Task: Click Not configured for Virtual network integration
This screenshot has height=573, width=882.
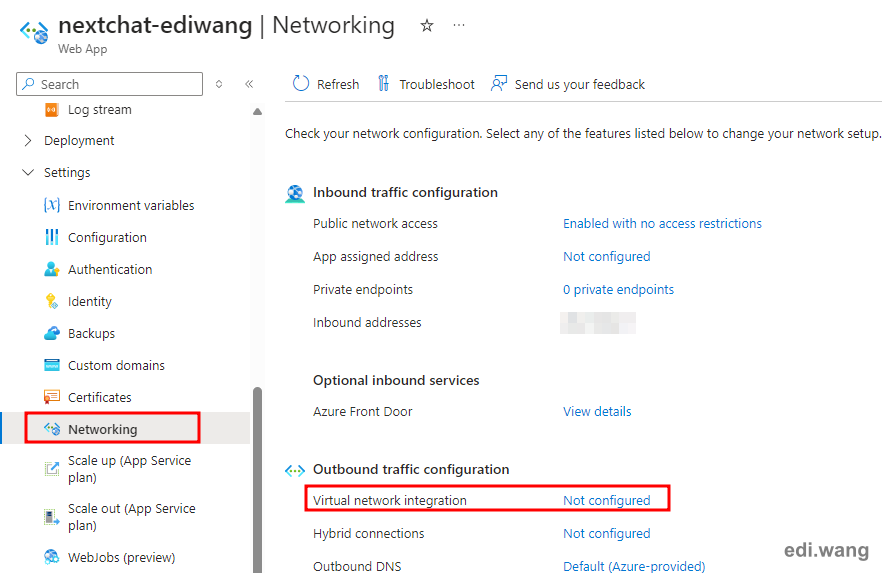Action: pos(606,500)
